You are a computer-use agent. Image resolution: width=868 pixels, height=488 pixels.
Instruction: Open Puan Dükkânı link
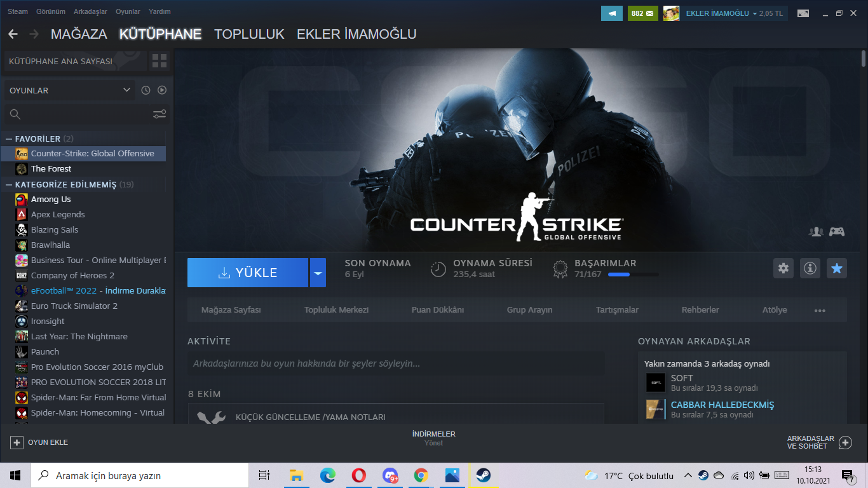tap(438, 310)
